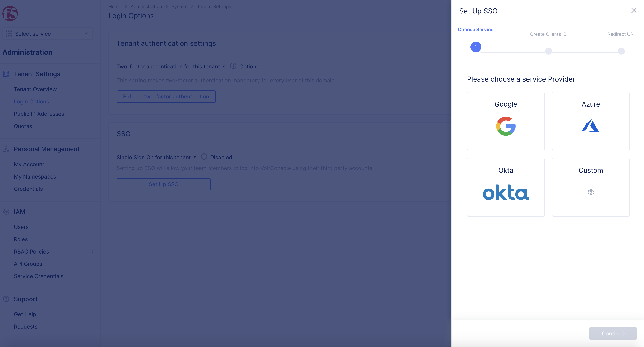Open the Custom provider gear icon
The height and width of the screenshot is (347, 644).
pyautogui.click(x=591, y=192)
